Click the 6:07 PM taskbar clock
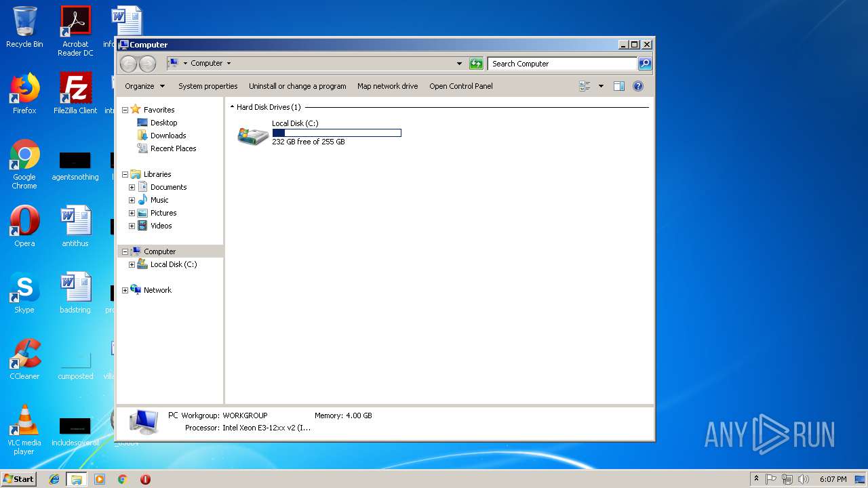868x488 pixels. [833, 479]
